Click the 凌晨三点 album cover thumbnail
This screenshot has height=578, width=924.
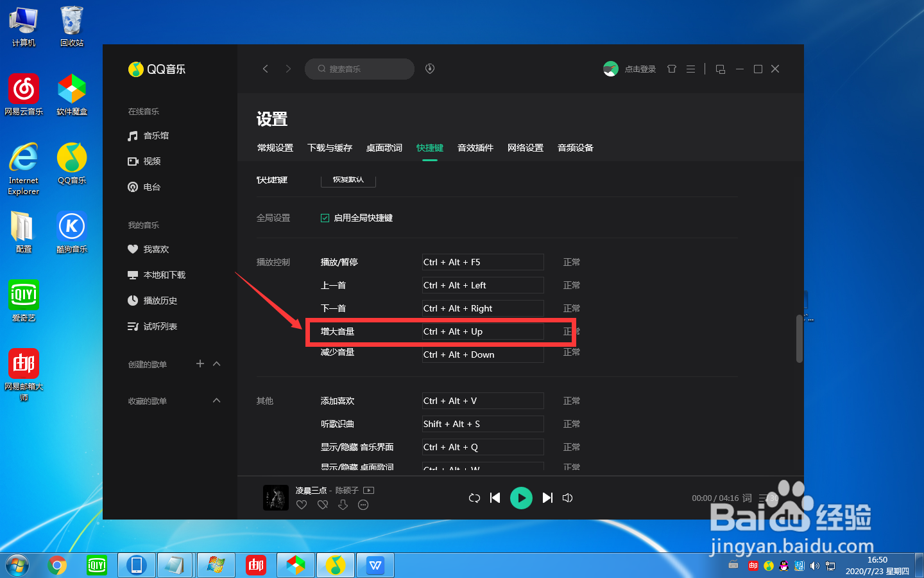(x=276, y=498)
